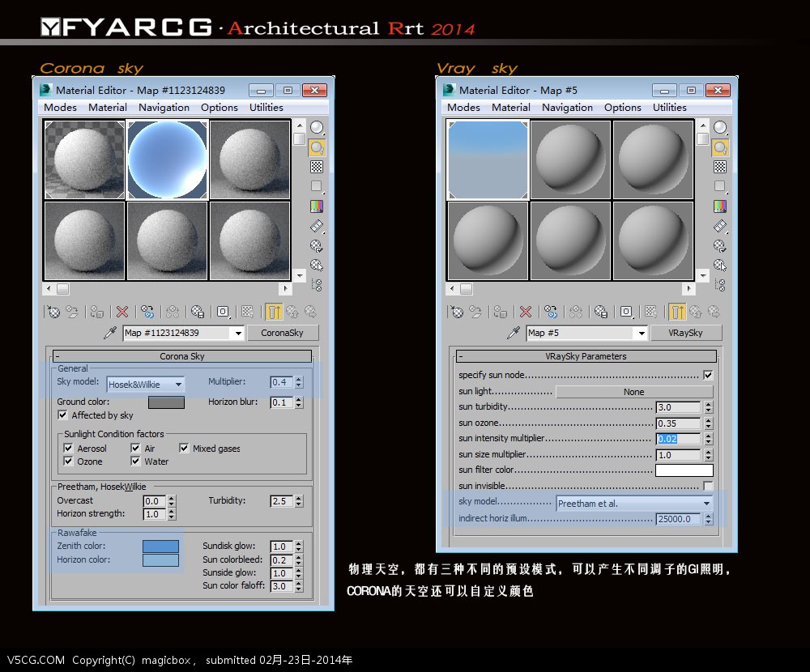
Task: Adjust Corona Multiplier spinner arrows
Action: (x=299, y=381)
